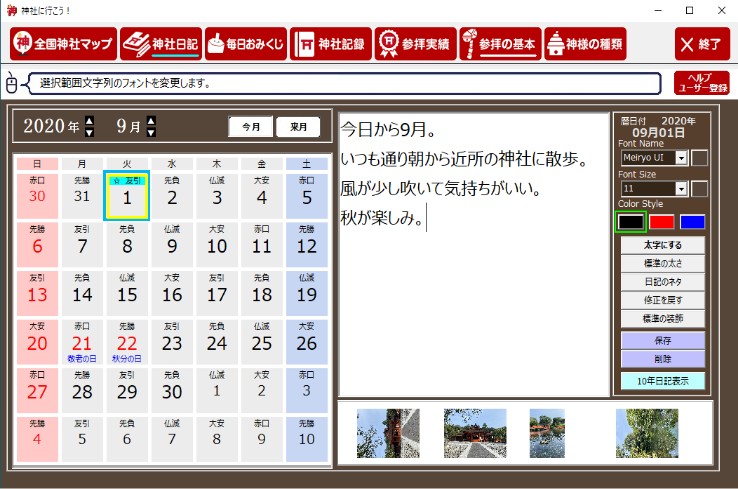Switch to the 神社日記 shrine diary tab
The image size is (738, 489).
pos(160,44)
